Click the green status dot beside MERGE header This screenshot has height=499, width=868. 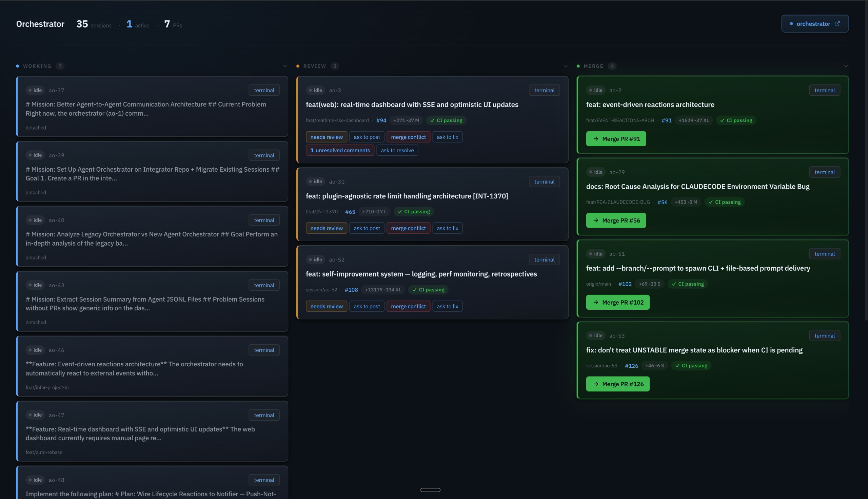click(x=578, y=66)
